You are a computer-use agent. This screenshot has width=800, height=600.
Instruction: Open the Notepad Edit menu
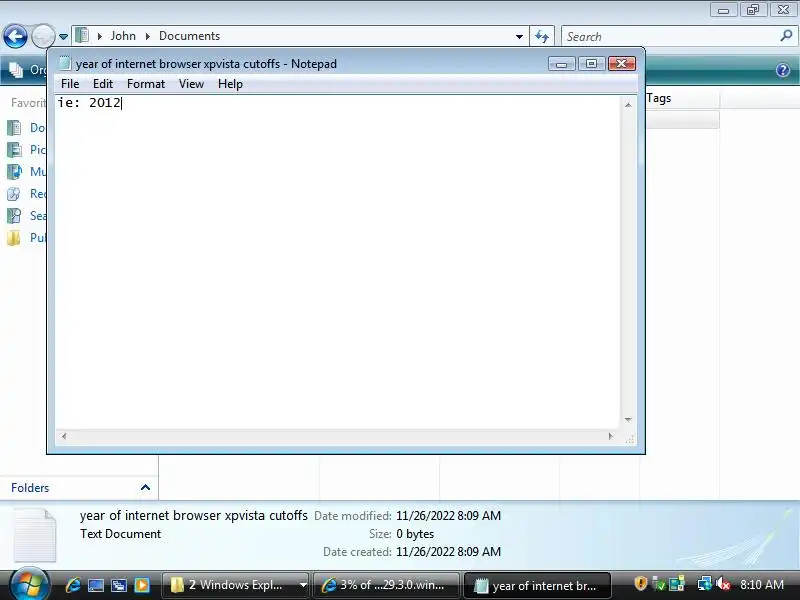[x=103, y=84]
